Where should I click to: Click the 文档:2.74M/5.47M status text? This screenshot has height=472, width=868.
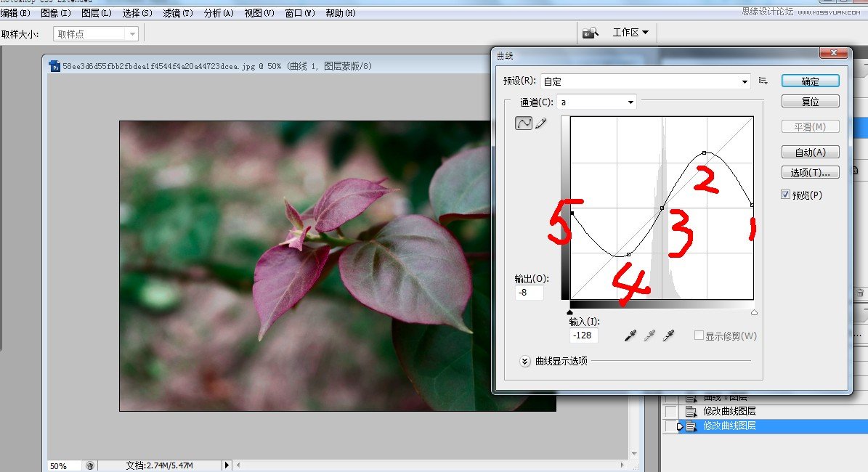tap(159, 466)
